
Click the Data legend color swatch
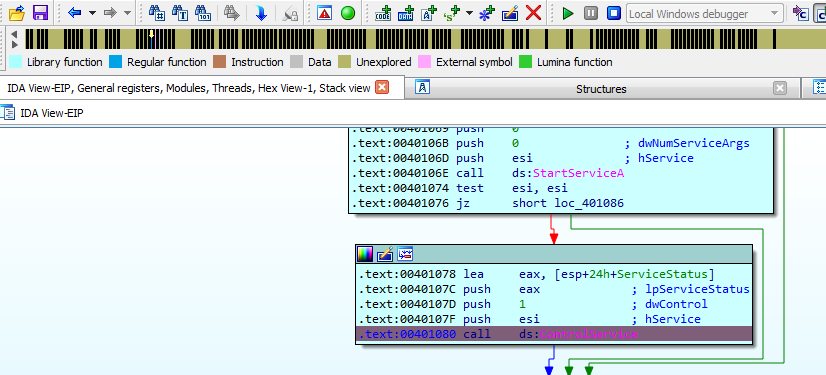click(297, 62)
